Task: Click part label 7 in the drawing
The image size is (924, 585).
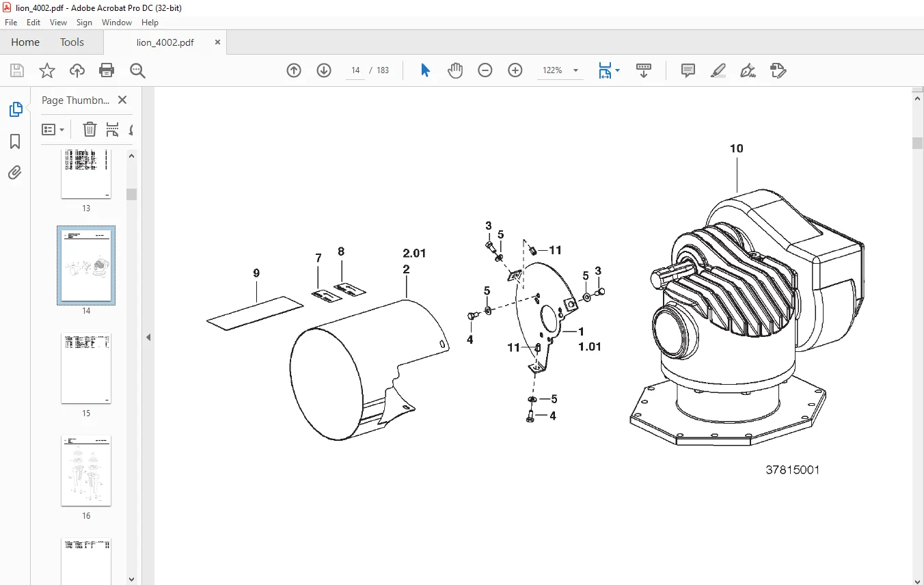Action: point(318,258)
